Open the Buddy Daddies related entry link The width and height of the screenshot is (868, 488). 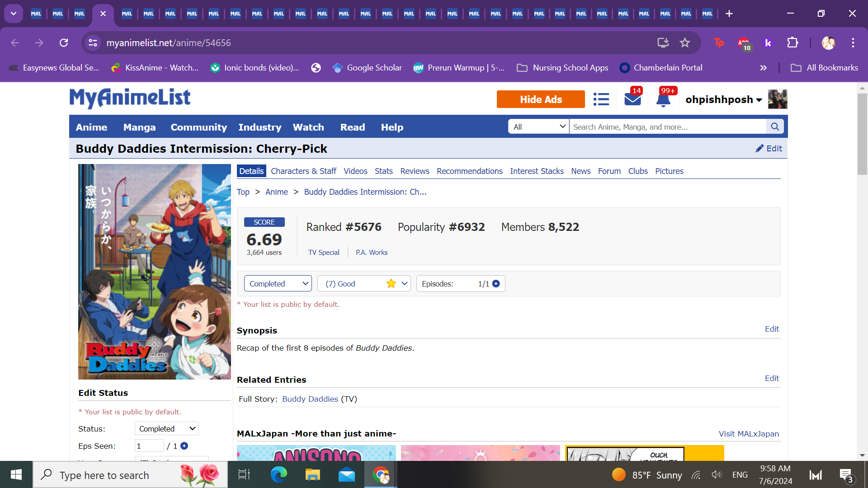pos(310,399)
